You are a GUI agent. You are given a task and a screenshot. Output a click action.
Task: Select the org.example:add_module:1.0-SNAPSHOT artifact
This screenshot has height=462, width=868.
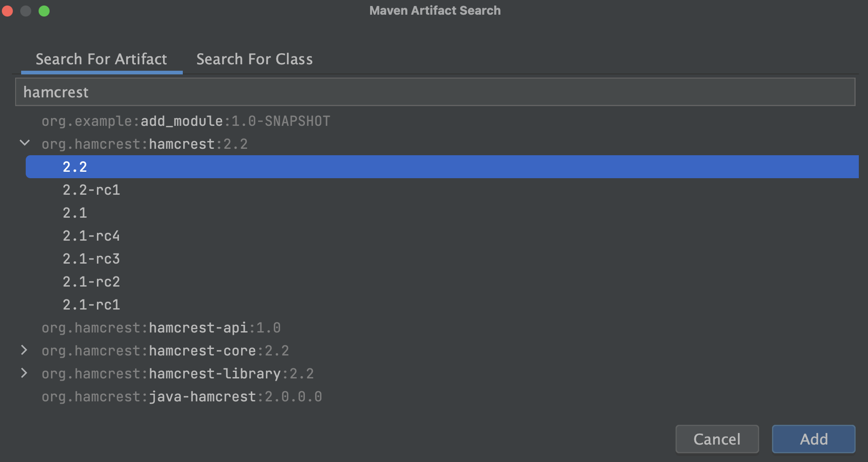click(x=185, y=121)
